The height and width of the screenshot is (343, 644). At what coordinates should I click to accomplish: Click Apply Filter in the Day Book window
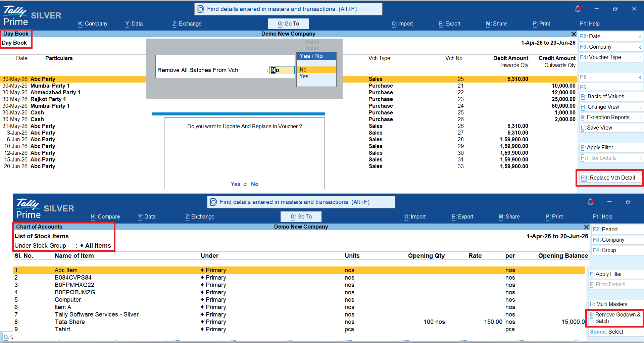(x=608, y=148)
